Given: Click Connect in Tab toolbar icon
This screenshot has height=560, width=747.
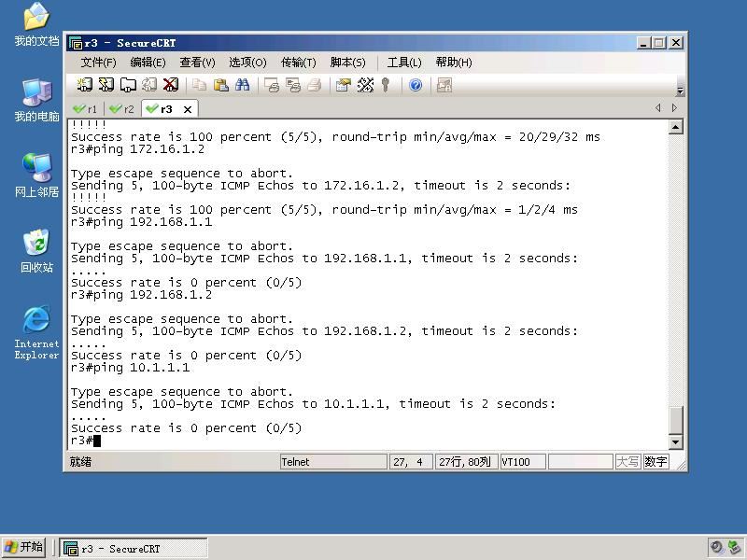Looking at the screenshot, I should pos(128,85).
